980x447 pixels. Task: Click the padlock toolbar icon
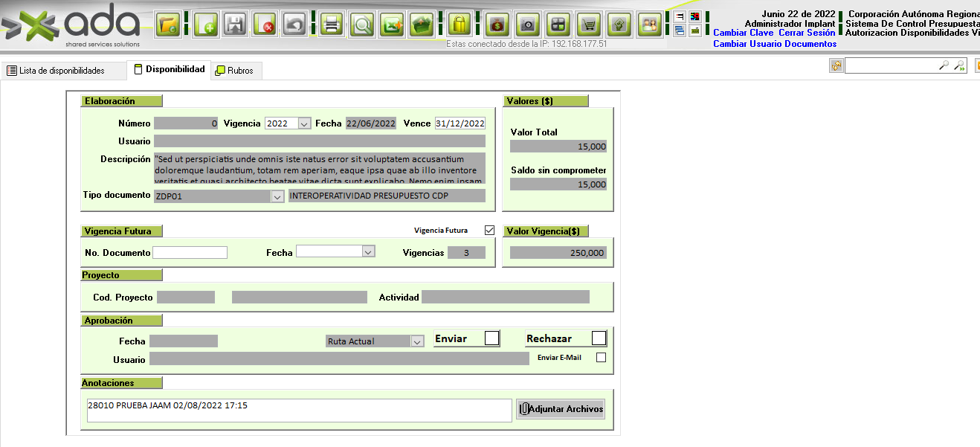[460, 25]
